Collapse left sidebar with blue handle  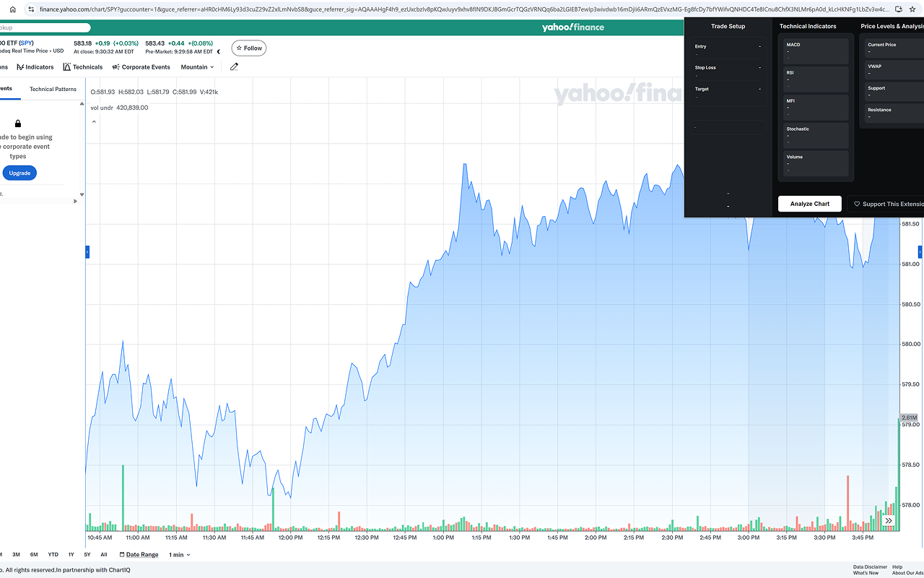(87, 252)
